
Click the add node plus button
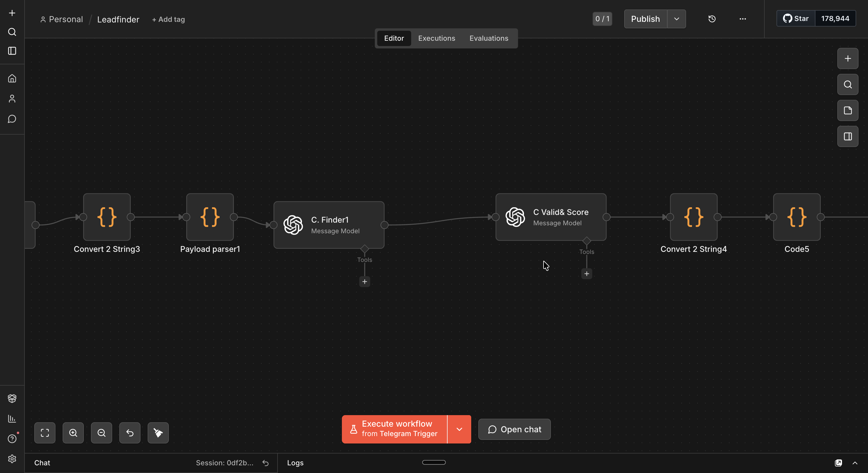(847, 59)
